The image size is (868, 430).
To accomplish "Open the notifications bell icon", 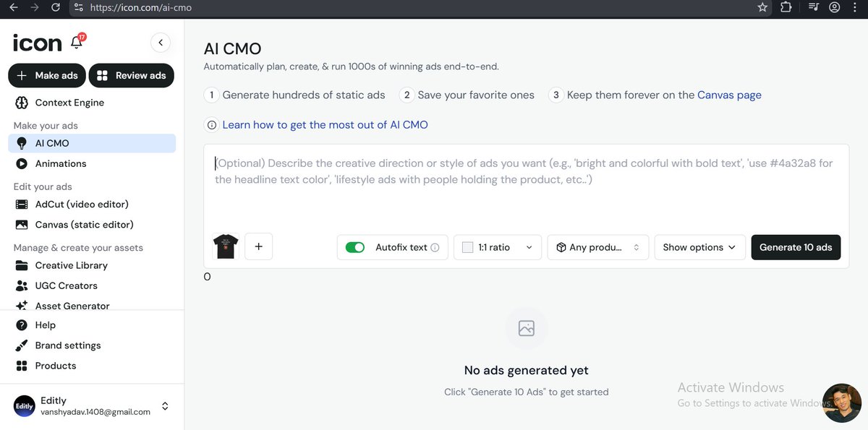I will (77, 43).
